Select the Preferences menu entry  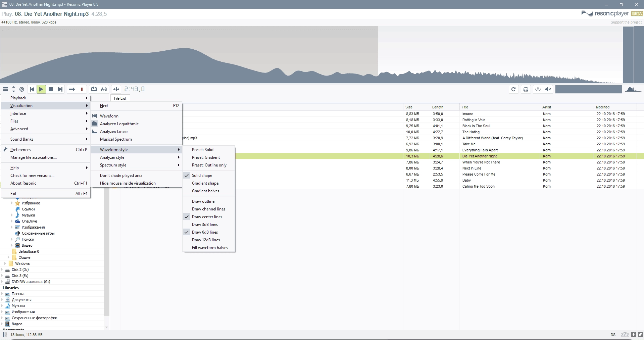(46, 150)
